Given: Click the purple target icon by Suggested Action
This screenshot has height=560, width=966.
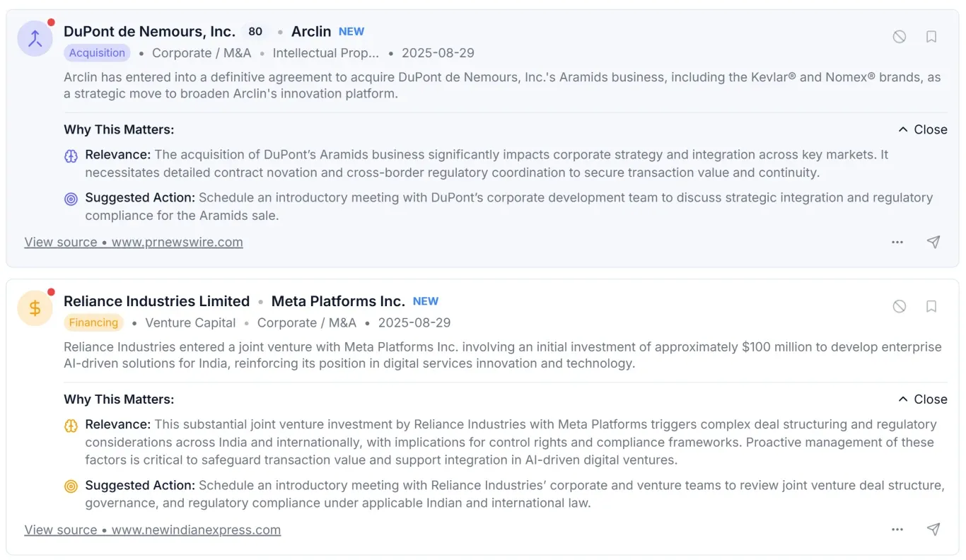Looking at the screenshot, I should (71, 199).
